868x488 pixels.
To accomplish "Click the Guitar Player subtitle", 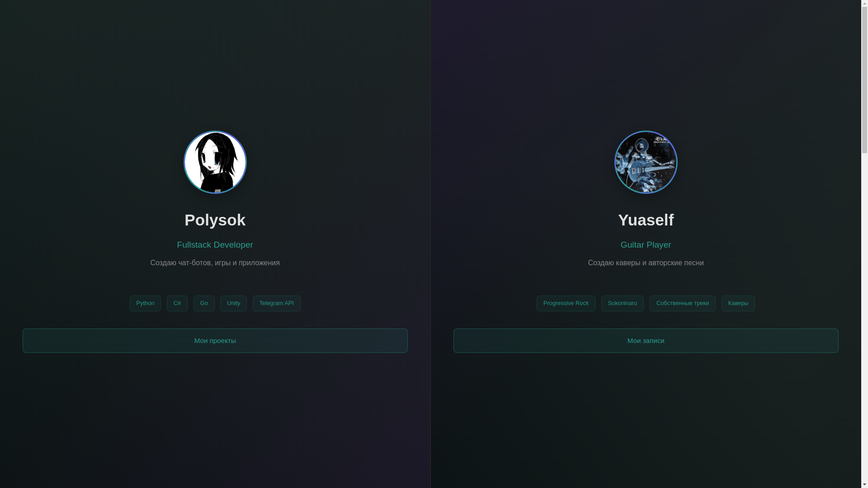I will pos(646,245).
